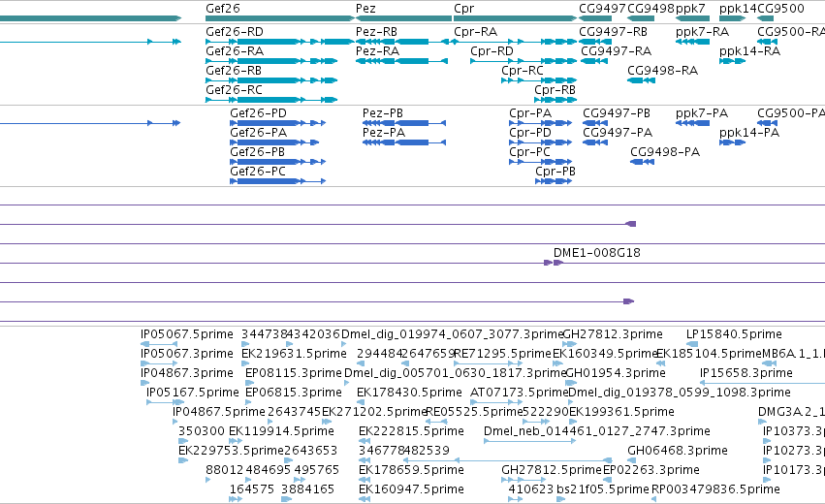Select the IP04867.3prime EST label

coord(187,373)
